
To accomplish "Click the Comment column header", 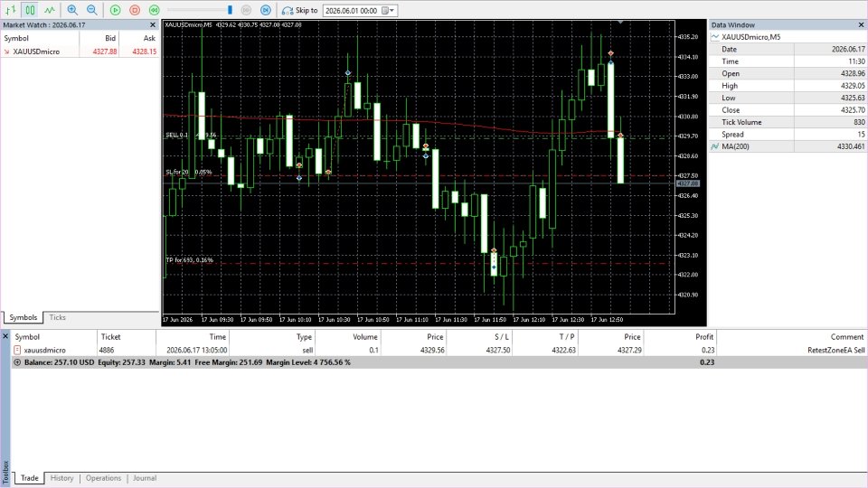I will point(792,336).
